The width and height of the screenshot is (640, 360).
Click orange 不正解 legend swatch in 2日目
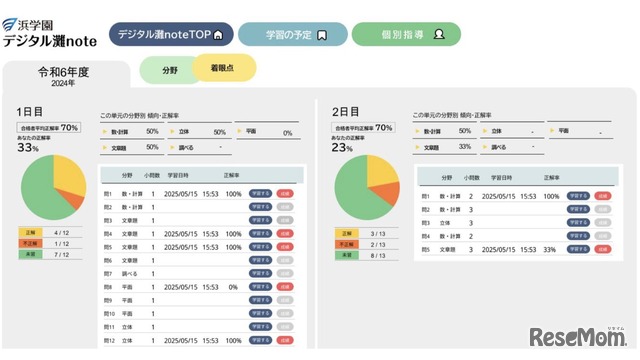[x=347, y=244]
